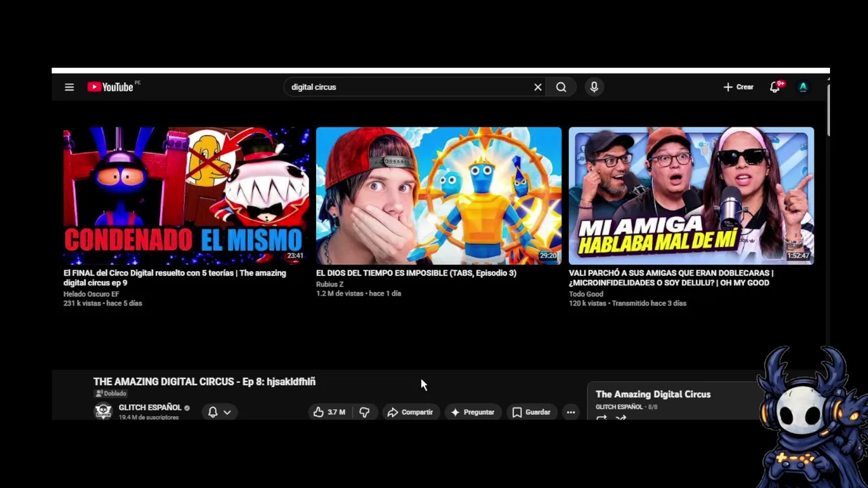The image size is (868, 488).
Task: Save the video with Guardar
Action: click(x=531, y=412)
